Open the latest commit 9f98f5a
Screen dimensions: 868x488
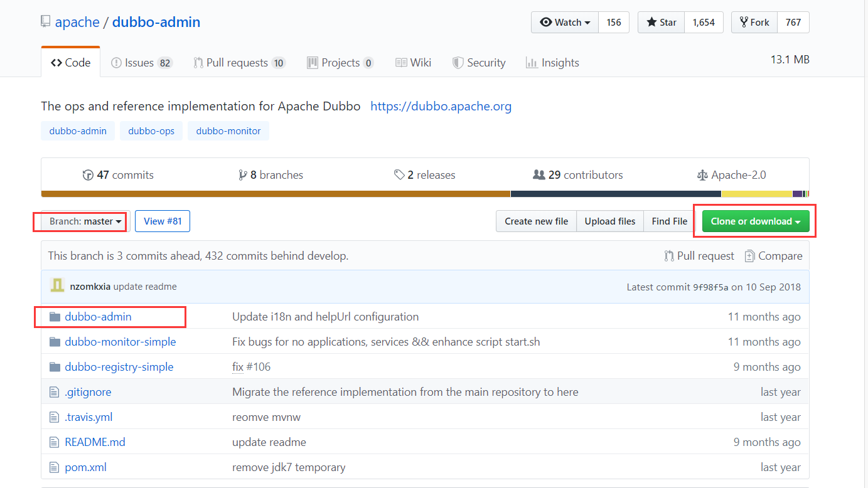(710, 287)
